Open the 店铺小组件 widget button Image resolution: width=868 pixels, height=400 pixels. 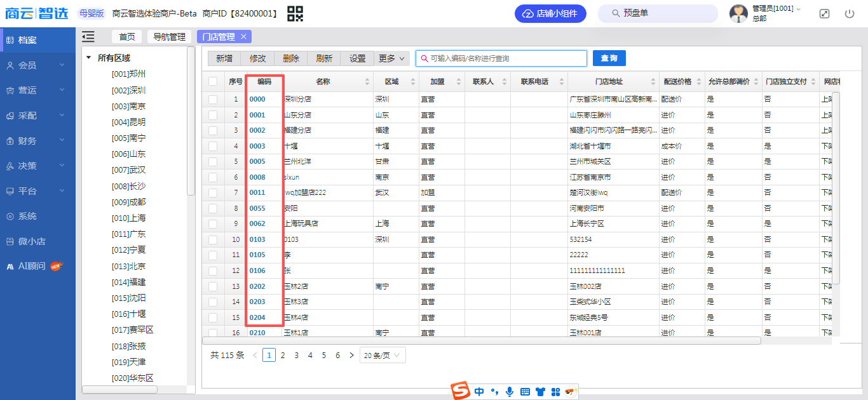550,13
